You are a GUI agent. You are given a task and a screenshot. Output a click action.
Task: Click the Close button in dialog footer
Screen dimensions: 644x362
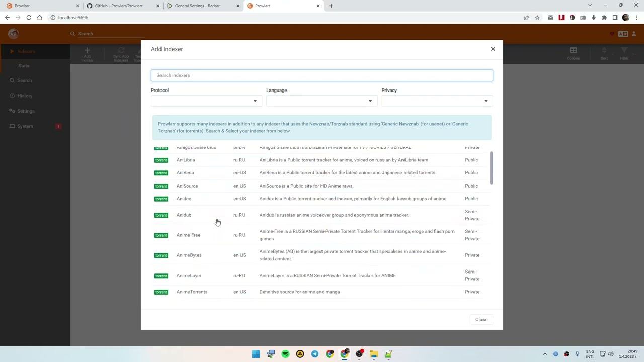[481, 319]
